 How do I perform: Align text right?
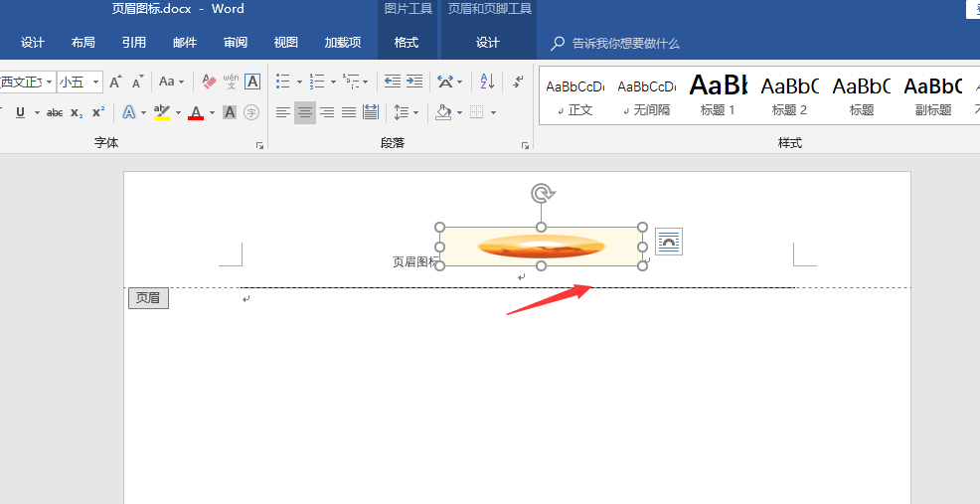click(x=327, y=112)
